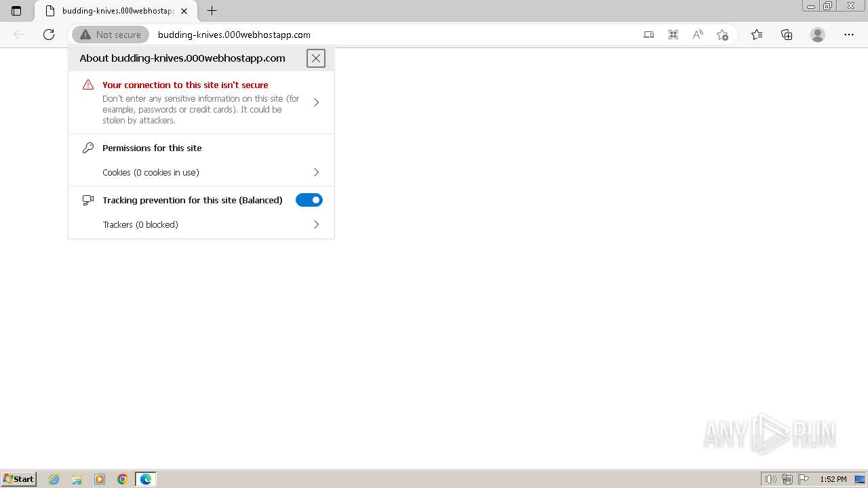Open Settings and more menu
Screen dimensions: 868x488
(849, 35)
